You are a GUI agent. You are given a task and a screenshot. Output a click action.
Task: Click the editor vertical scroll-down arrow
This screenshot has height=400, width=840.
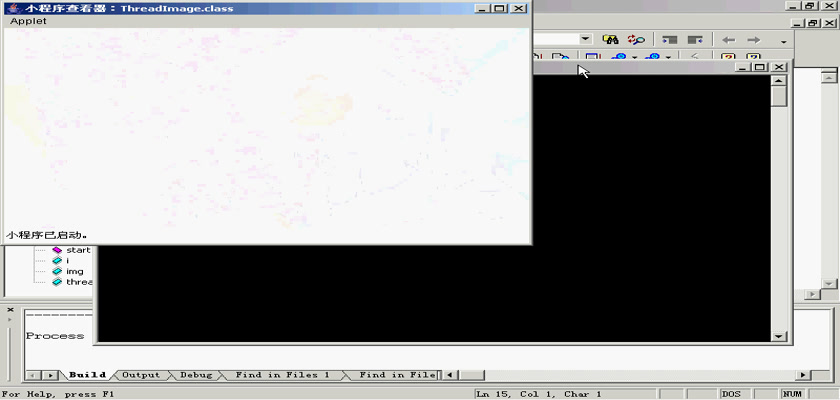(829, 283)
